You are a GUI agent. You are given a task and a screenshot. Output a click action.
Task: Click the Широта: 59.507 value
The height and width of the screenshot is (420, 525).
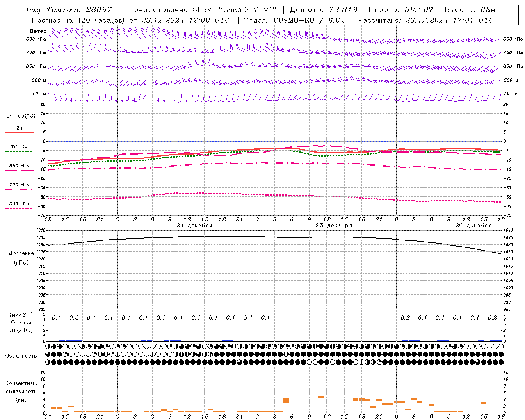(x=401, y=10)
